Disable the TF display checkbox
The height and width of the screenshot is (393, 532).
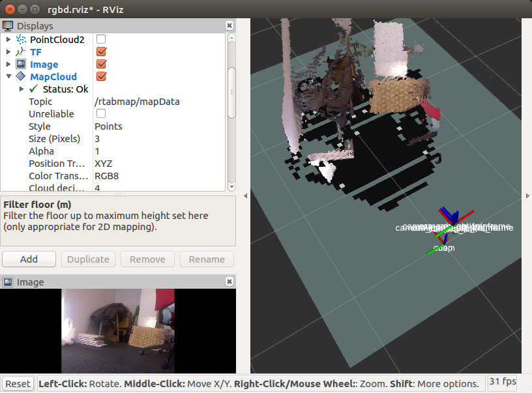(101, 51)
